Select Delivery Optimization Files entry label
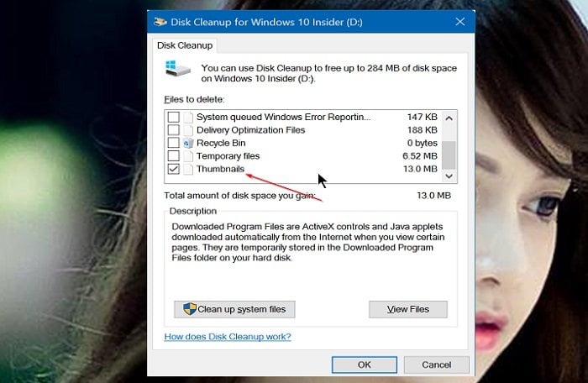588x383 pixels. pyautogui.click(x=250, y=130)
